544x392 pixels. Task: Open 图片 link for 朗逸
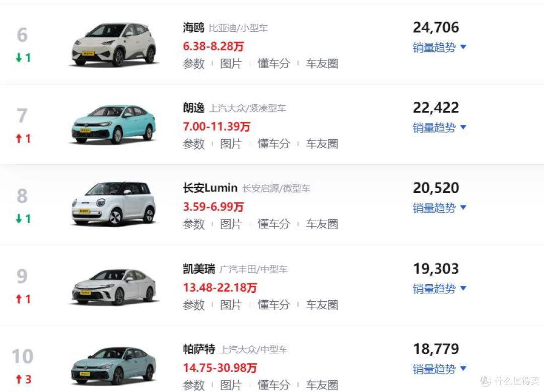pos(231,144)
